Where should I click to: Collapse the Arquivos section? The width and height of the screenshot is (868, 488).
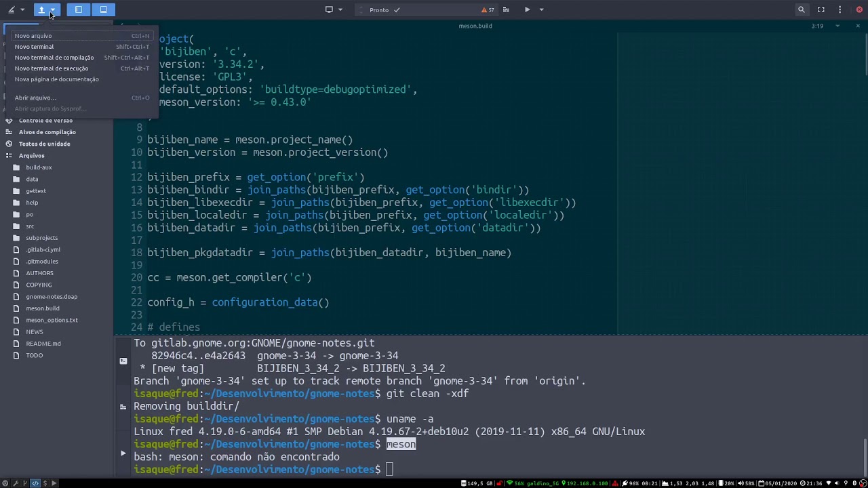point(31,156)
